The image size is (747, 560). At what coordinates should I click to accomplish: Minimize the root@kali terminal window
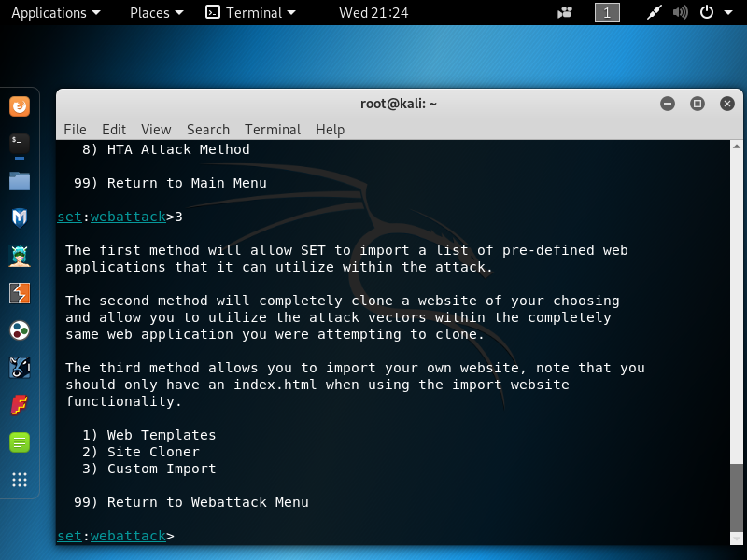tap(668, 104)
